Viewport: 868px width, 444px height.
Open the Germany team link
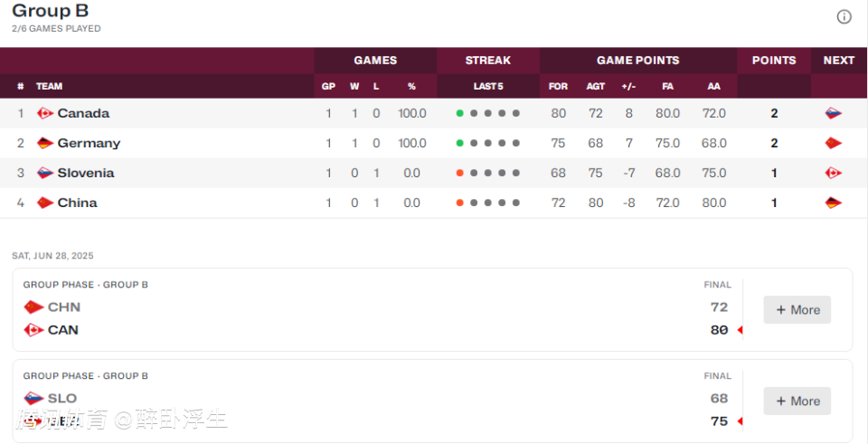89,144
